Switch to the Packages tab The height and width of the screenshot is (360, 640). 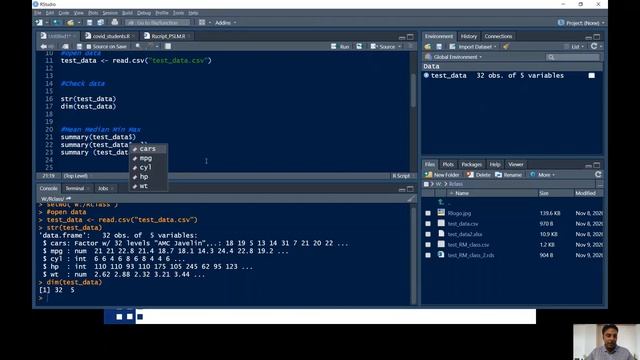[x=471, y=164]
